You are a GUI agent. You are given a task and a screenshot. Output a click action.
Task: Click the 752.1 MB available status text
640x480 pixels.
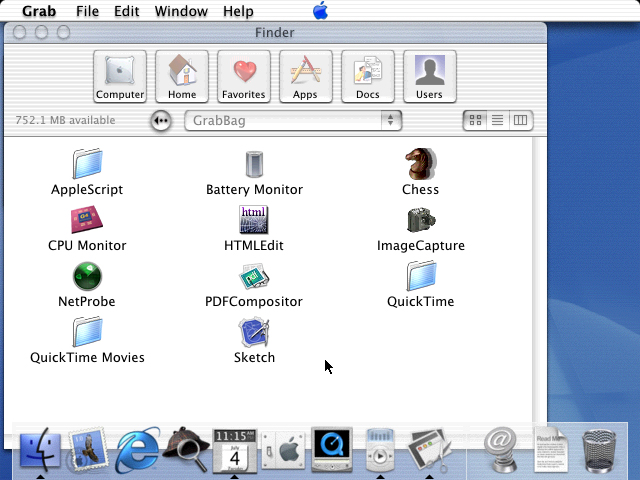65,120
